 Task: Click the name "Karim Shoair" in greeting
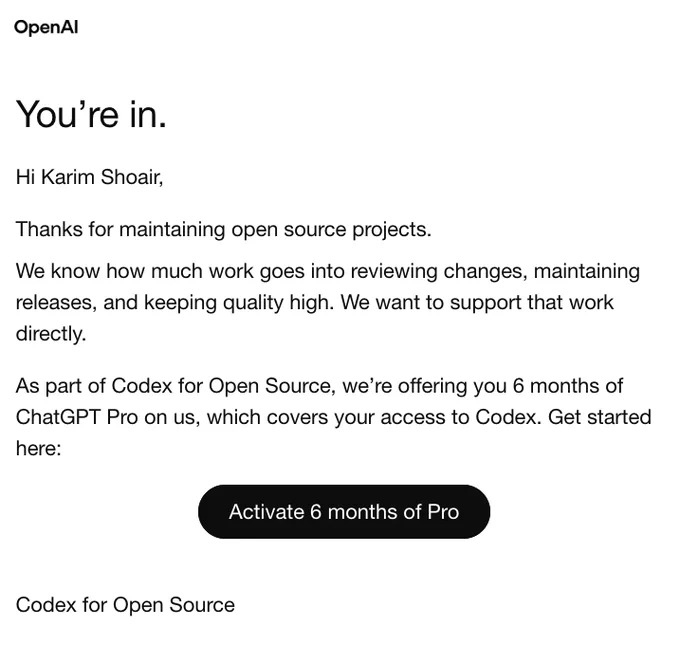(102, 177)
